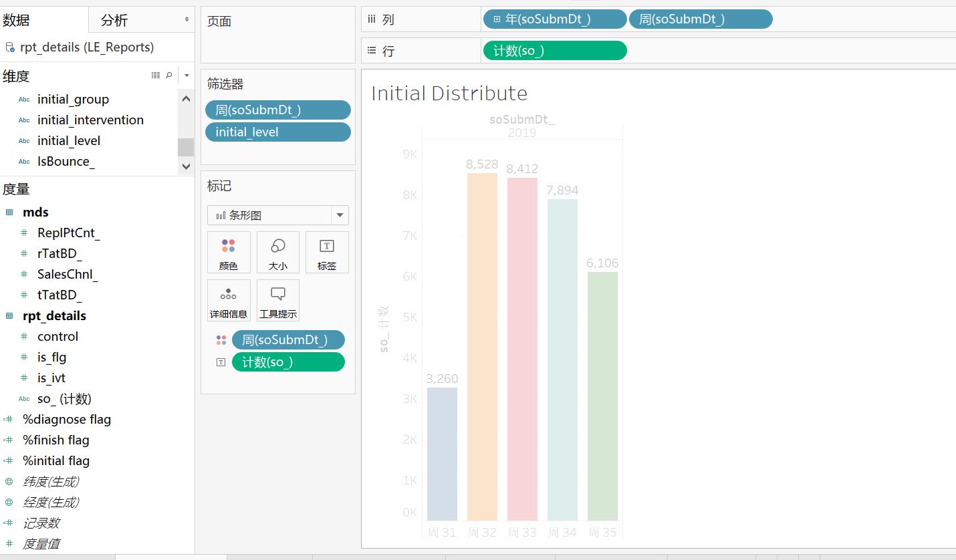Viewport: 956px width, 560px height.
Task: Click the Detail (详细信息) marks card button
Action: tap(229, 300)
